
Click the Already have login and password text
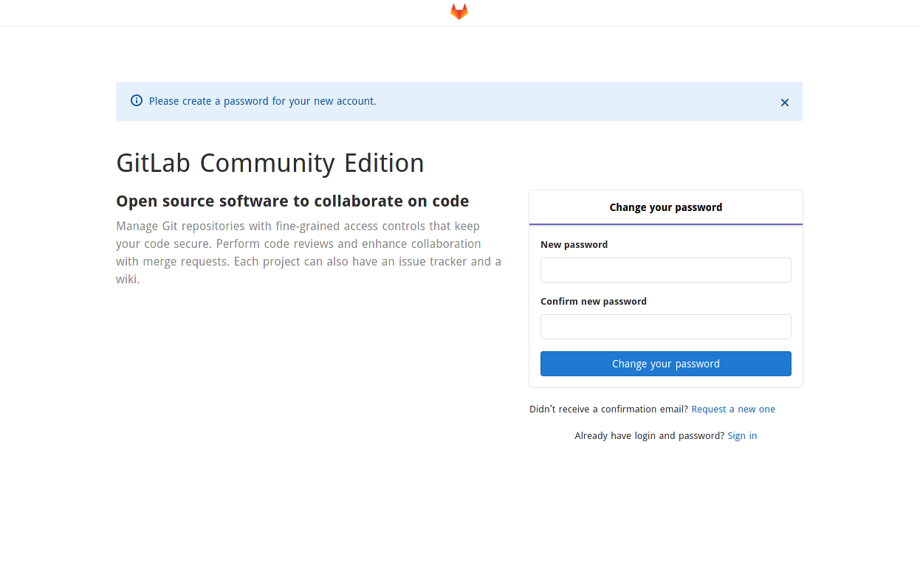[649, 436]
